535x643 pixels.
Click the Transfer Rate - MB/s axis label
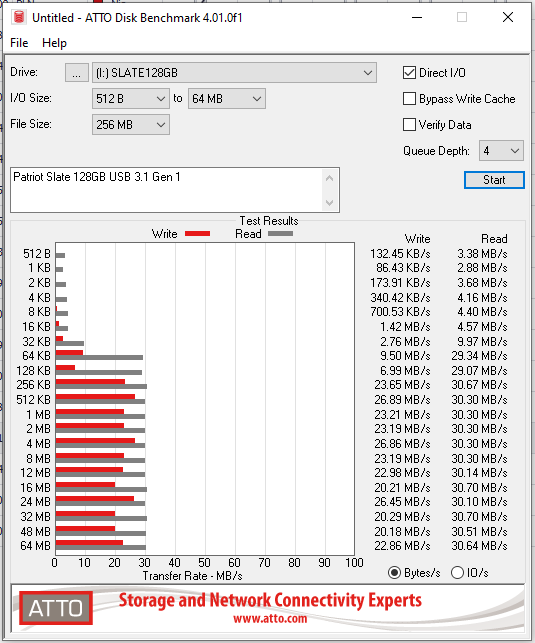(x=192, y=576)
